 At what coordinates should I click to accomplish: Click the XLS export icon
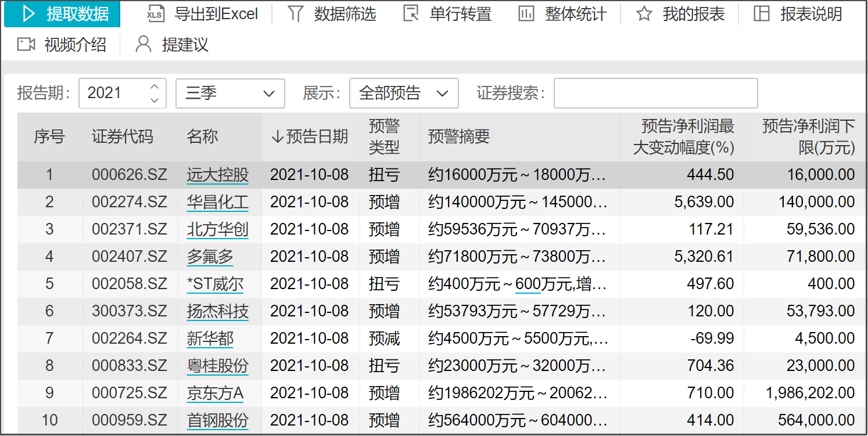(156, 15)
